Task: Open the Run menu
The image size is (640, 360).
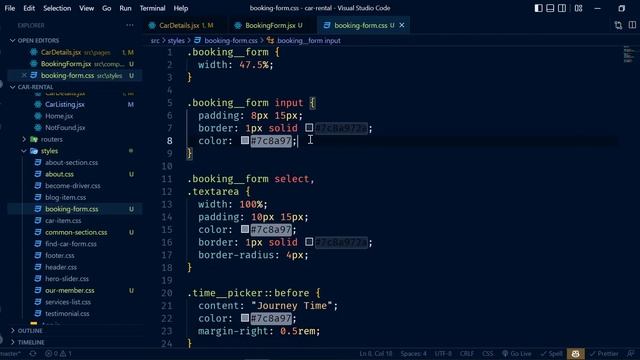Action: tap(125, 8)
